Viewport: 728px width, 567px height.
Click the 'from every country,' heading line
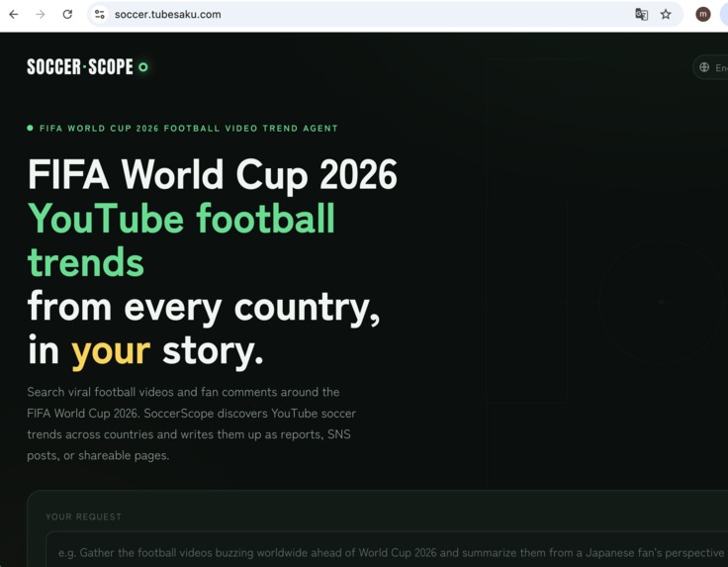coord(204,308)
